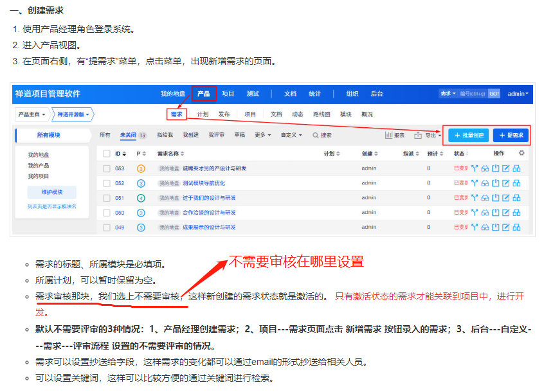Open the 需求 search type dropdown in header

click(448, 94)
